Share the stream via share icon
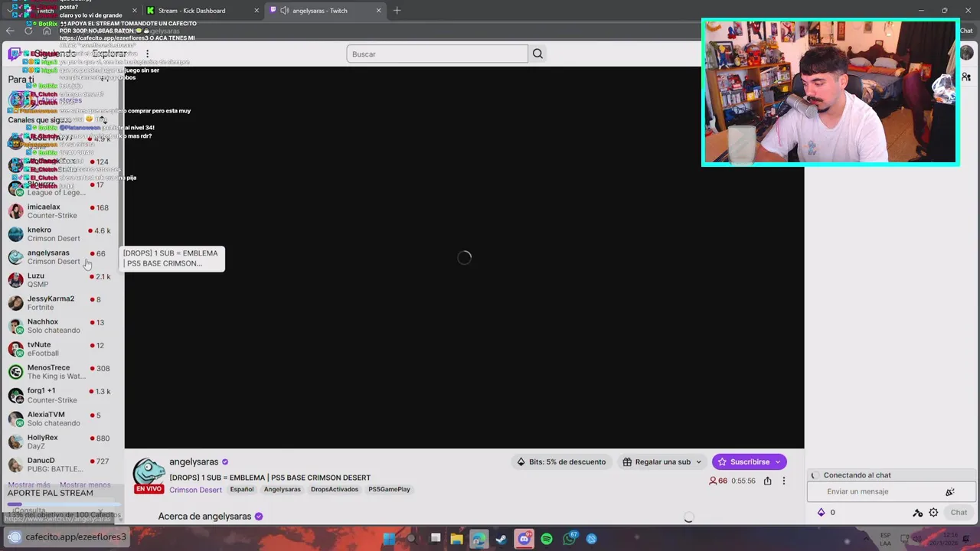Viewport: 980px width, 551px height. click(767, 481)
